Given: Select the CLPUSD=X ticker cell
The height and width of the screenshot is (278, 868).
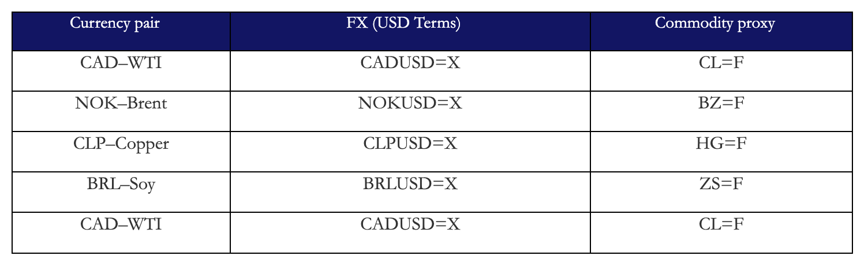Looking at the screenshot, I should pyautogui.click(x=410, y=144).
